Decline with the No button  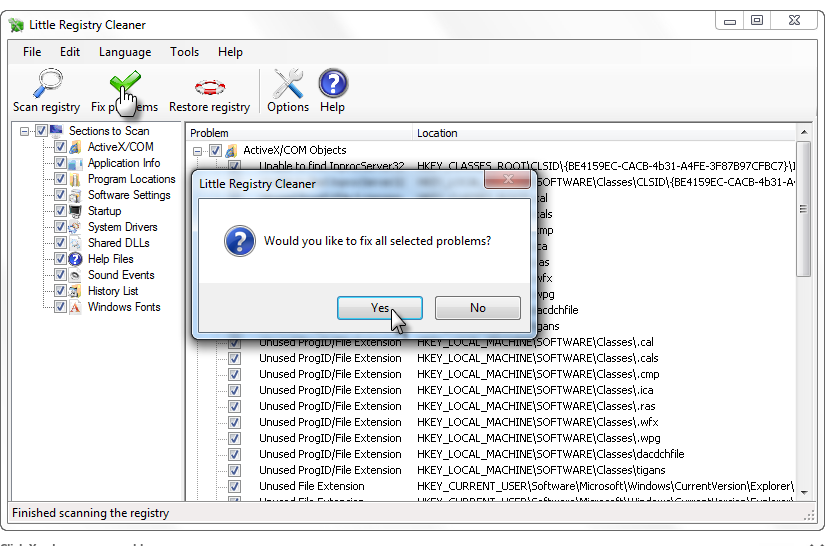478,308
